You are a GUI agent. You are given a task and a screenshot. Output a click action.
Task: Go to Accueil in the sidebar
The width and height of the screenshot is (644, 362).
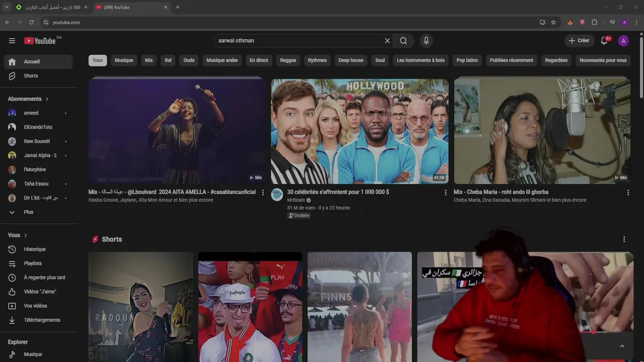point(39,61)
